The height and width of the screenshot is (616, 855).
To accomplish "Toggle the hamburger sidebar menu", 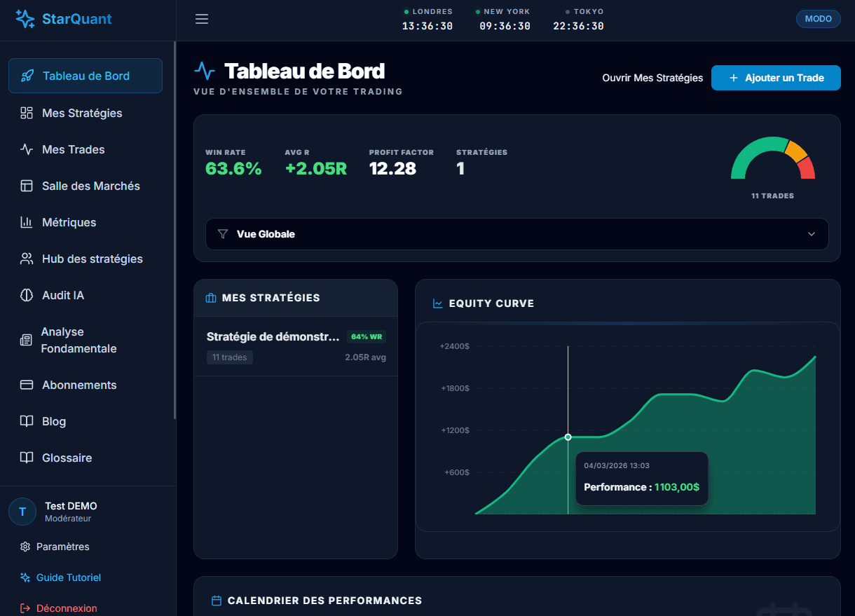I will click(202, 20).
